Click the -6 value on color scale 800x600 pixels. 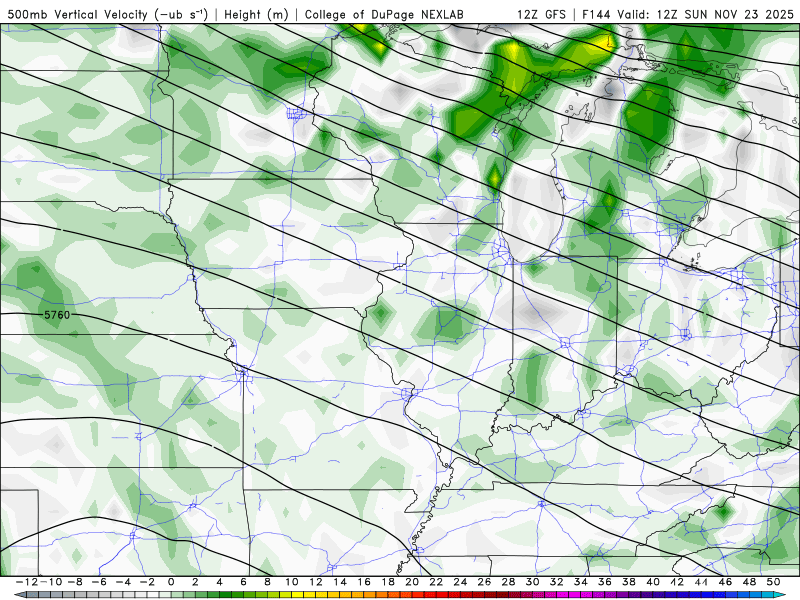98,582
